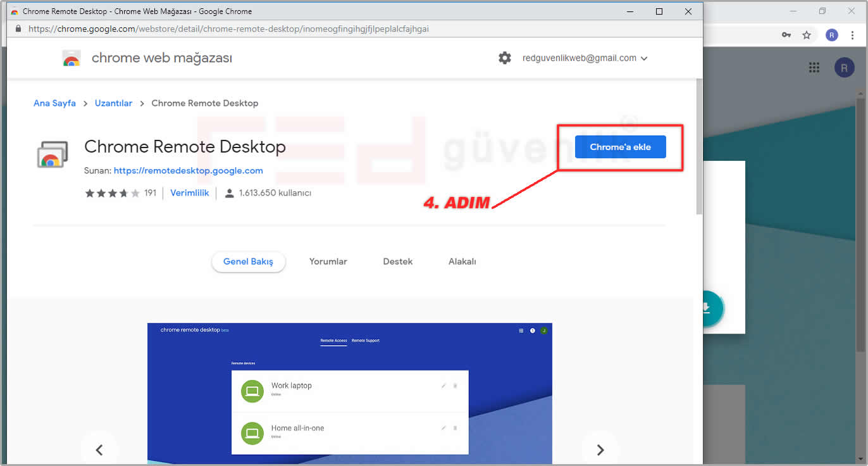Switch to the Alakalı tab

click(x=462, y=261)
